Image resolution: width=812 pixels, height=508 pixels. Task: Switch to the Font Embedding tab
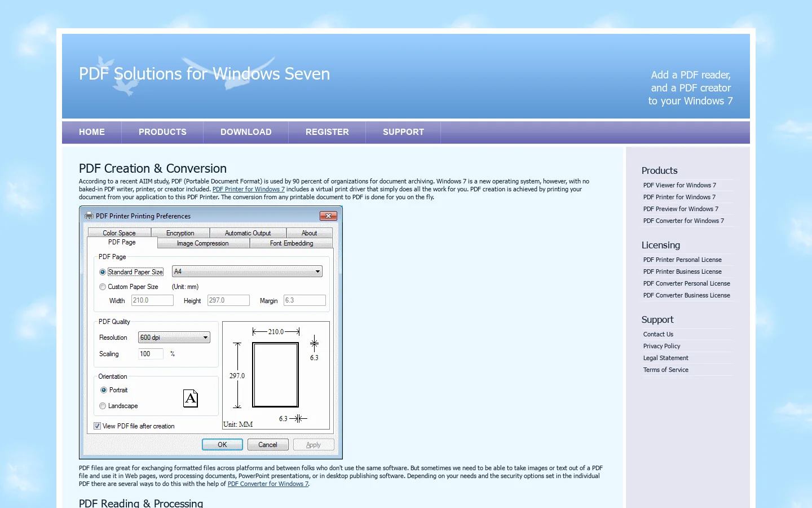click(x=292, y=243)
